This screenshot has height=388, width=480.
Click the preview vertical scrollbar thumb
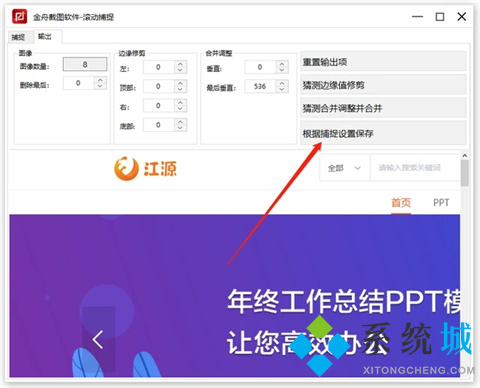pos(465,173)
